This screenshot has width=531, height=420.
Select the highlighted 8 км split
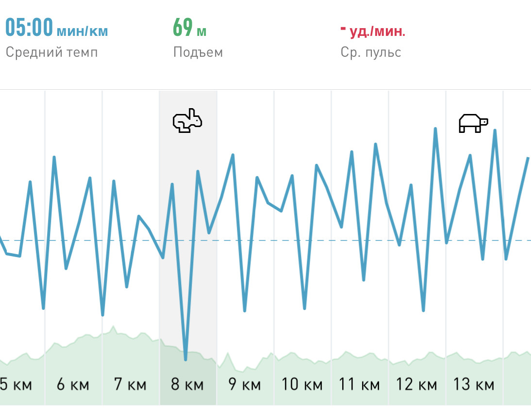[187, 385]
